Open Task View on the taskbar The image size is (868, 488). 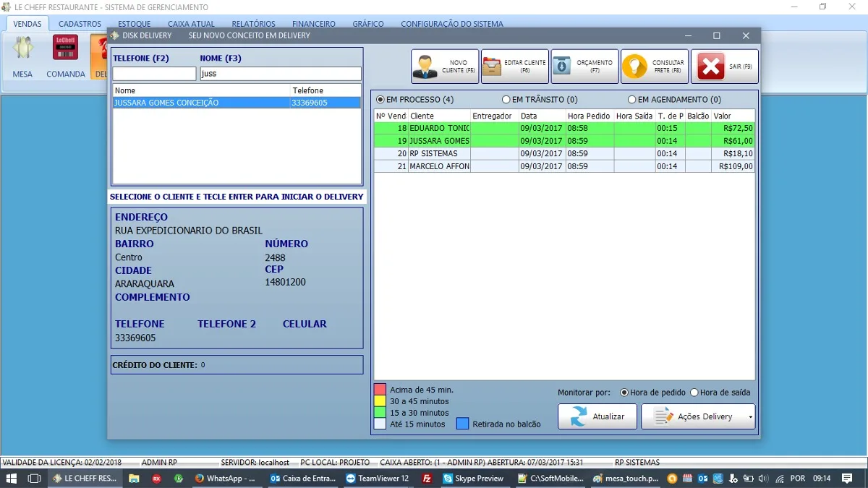[x=34, y=479]
